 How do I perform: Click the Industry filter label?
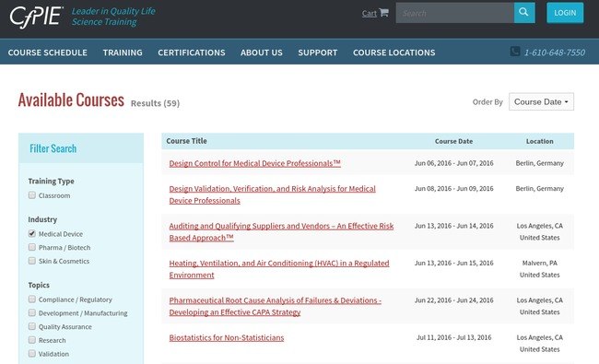coord(42,219)
